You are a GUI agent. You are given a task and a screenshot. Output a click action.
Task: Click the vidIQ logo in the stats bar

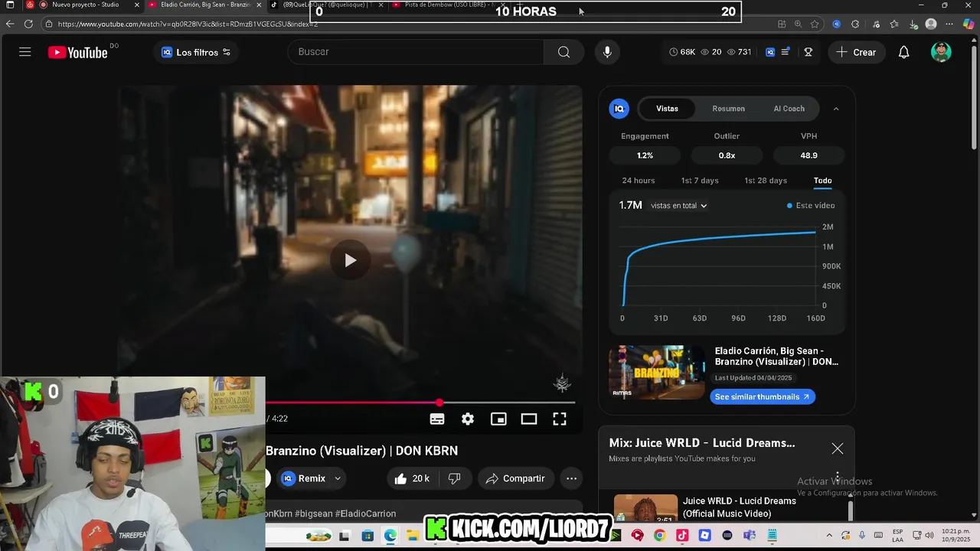click(x=770, y=52)
